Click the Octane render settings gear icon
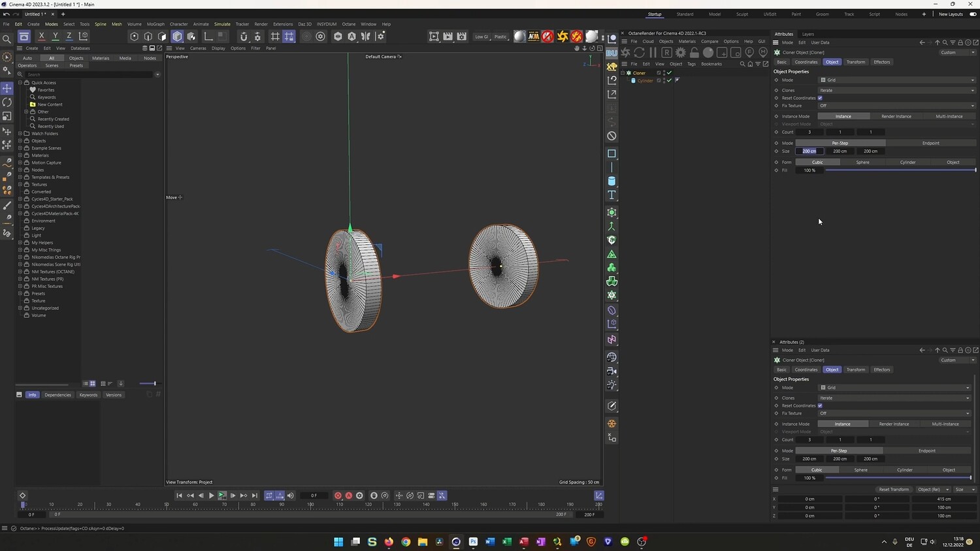This screenshot has height=551, width=980. [681, 52]
